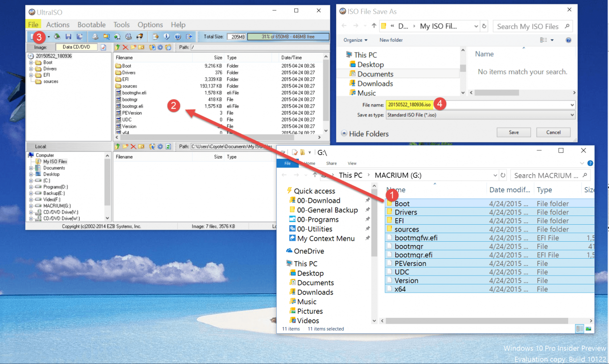Image resolution: width=609 pixels, height=364 pixels.
Task: Click the Mount to virtual drive icon in UltraISO
Action: (129, 36)
